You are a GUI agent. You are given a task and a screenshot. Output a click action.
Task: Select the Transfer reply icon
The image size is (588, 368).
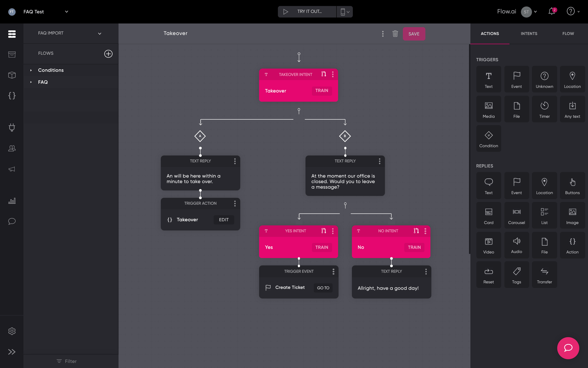tap(544, 275)
